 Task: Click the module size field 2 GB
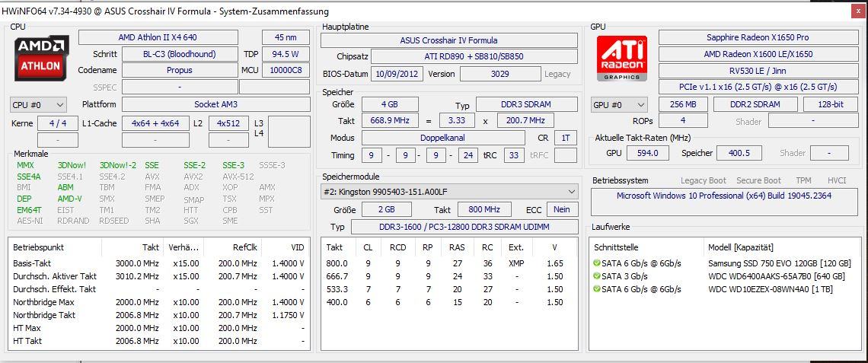click(x=386, y=209)
